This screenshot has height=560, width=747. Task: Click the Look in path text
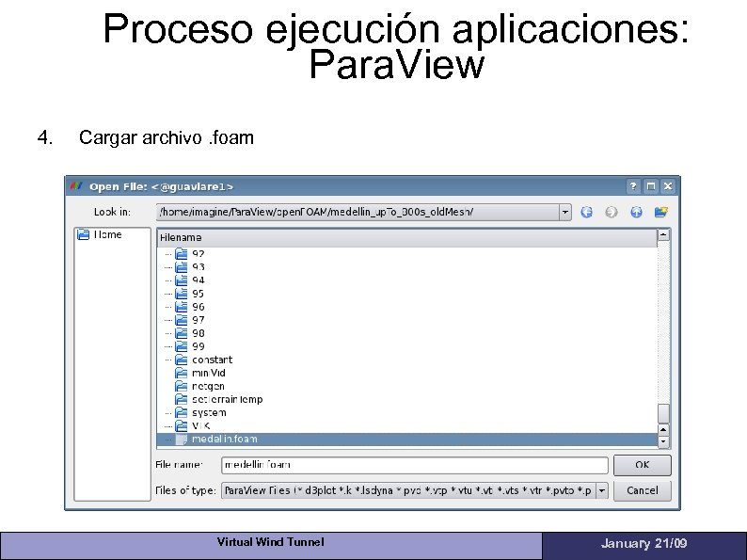(316, 212)
